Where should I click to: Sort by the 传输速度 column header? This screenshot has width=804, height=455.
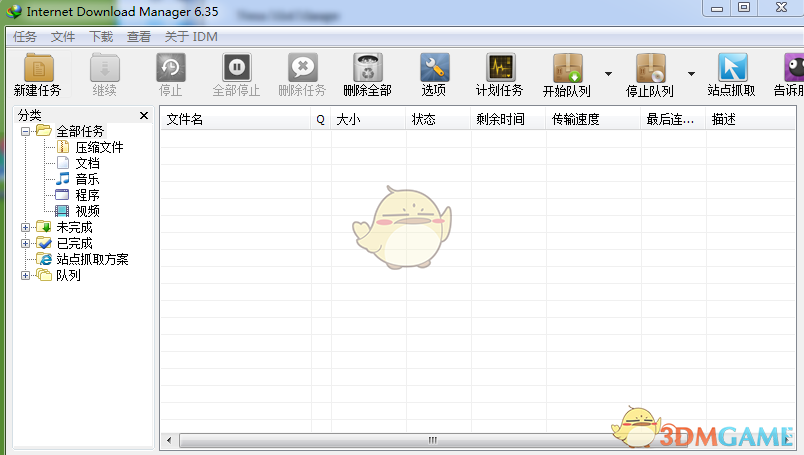click(x=594, y=120)
